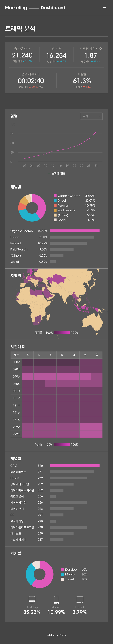Click the Direct legend color swatch
Image resolution: width=113 pixels, height=644 pixels.
point(55,201)
